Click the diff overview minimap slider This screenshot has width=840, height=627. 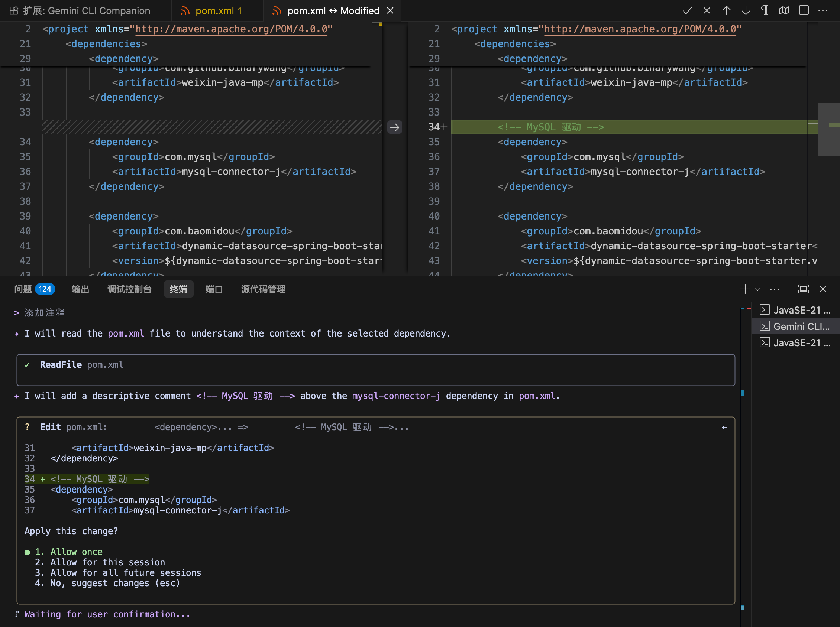coord(828,129)
